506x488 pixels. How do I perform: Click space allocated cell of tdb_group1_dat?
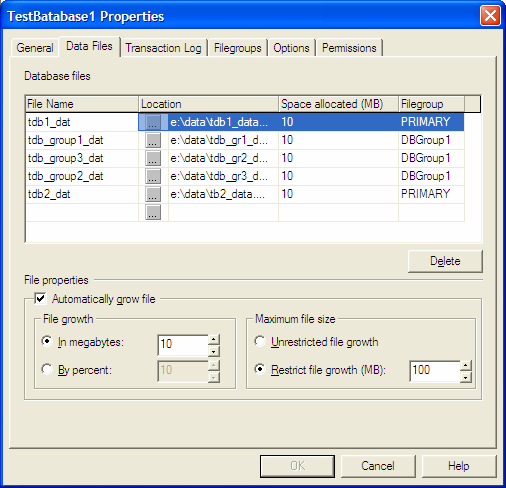click(339, 140)
